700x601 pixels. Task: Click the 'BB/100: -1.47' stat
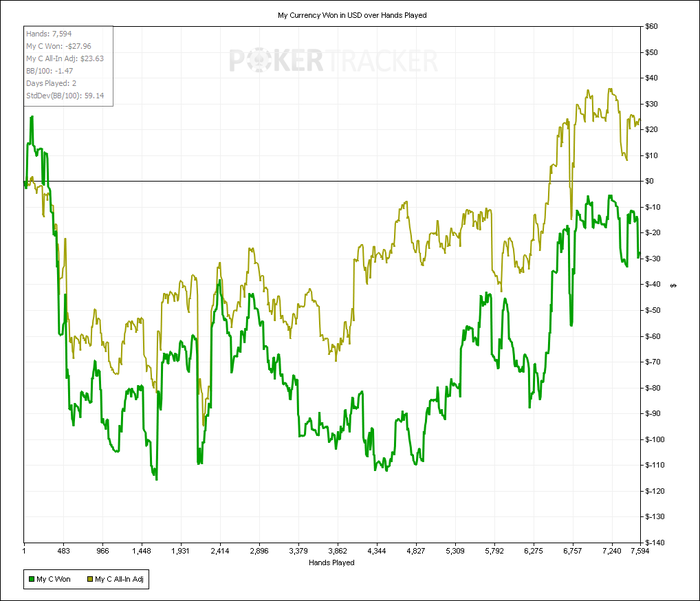50,71
